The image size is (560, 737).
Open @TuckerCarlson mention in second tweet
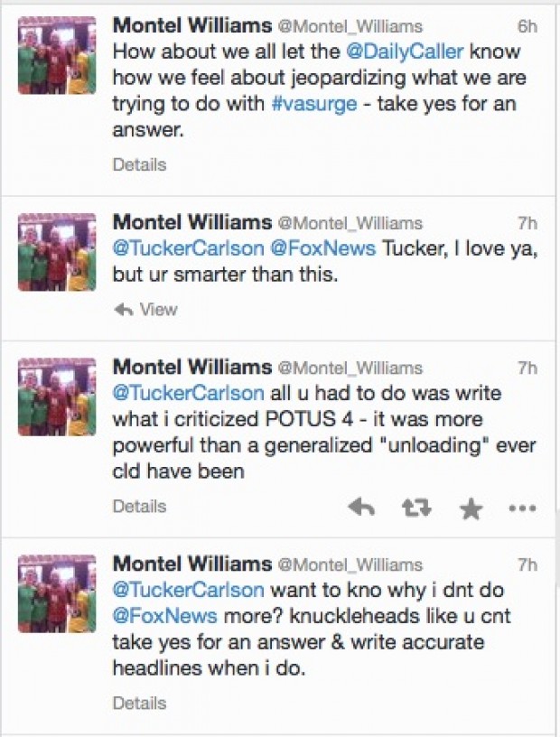188,248
